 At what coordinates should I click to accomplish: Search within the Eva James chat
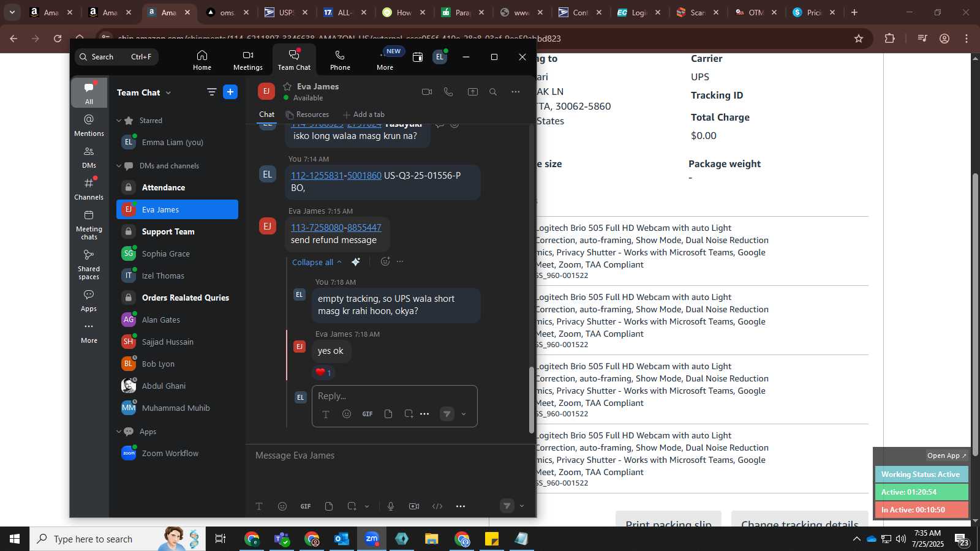click(493, 92)
